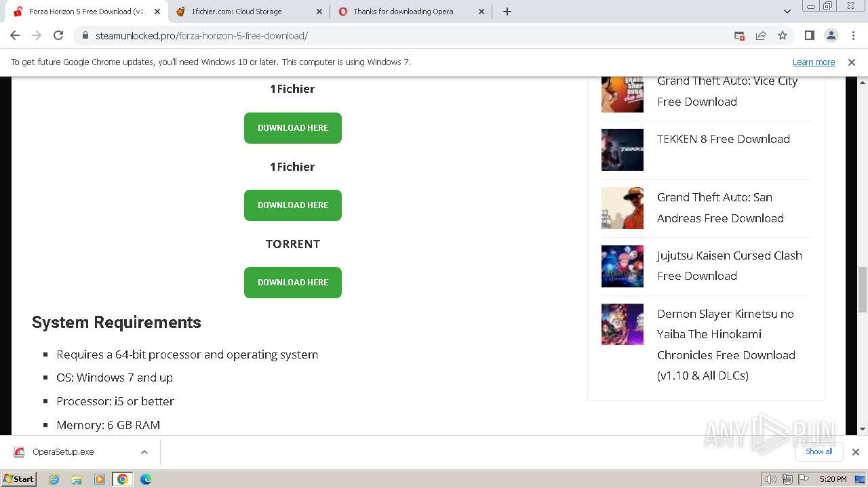Click second 1Fichier DOWNLOAD HERE button
This screenshot has width=868, height=488.
pos(293,205)
